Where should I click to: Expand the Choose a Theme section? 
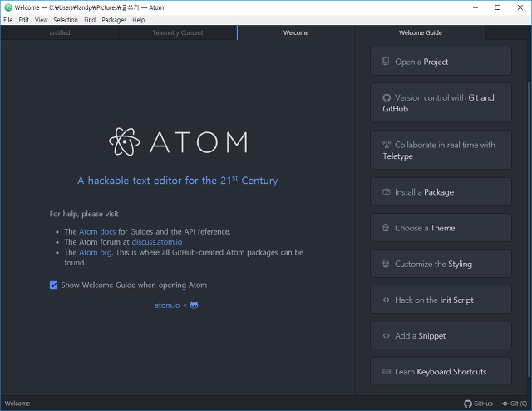tap(441, 228)
